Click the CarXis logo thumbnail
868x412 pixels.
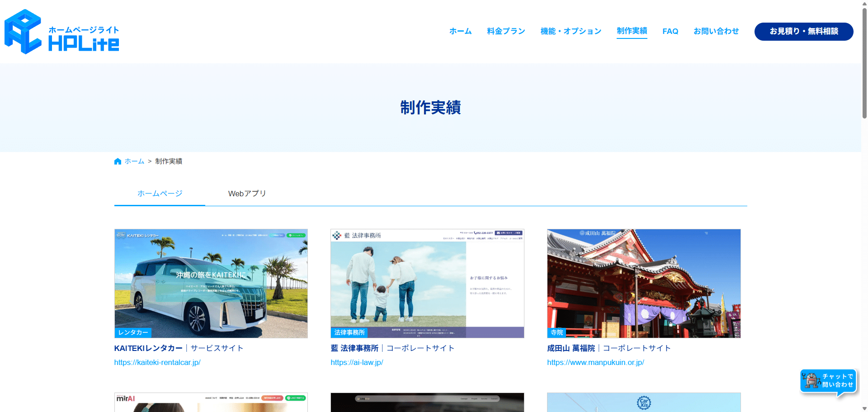pyautogui.click(x=643, y=402)
